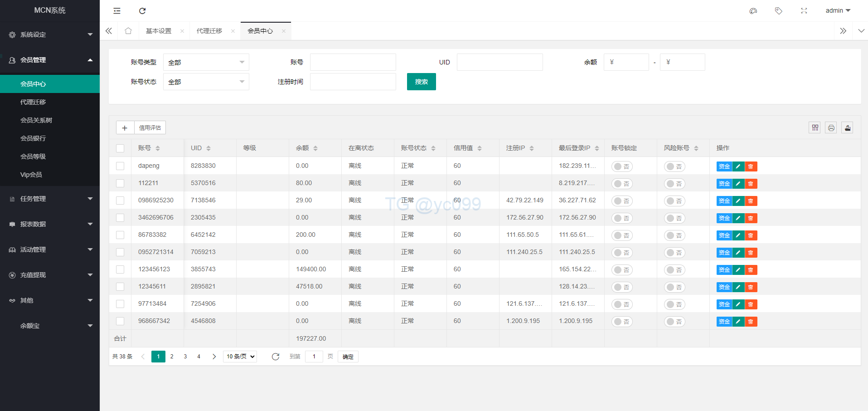Collapse the sidebar with the menu icon

coord(117,11)
